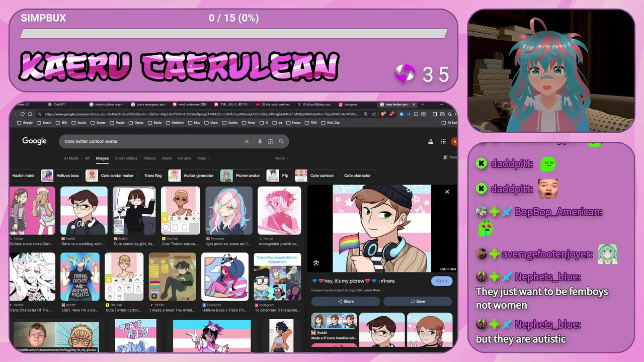Select the Pfp filter chip
644x362 pixels.
point(279,175)
